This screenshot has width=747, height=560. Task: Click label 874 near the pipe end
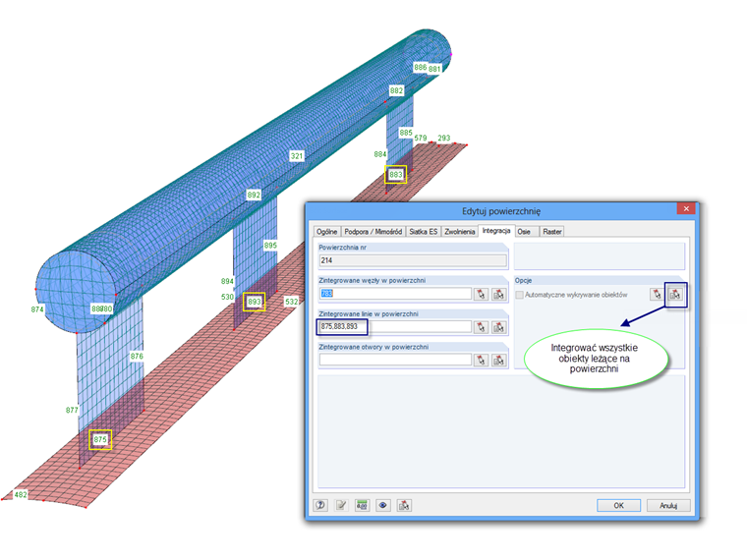37,309
